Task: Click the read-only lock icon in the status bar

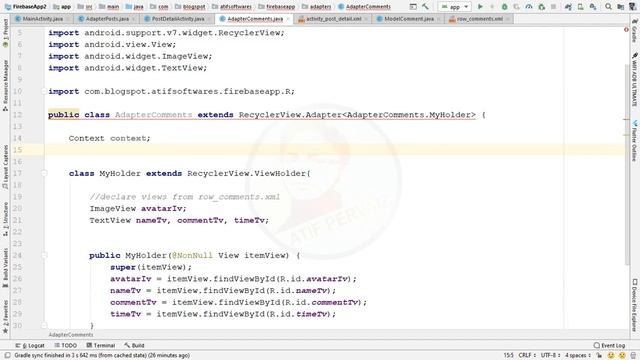Action: pos(599,356)
